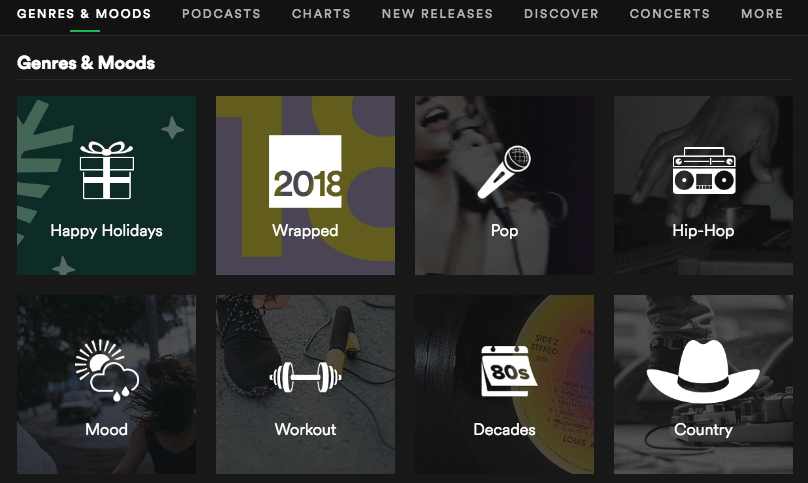Go to the New Releases tab
Image resolution: width=808 pixels, height=483 pixels.
click(437, 14)
